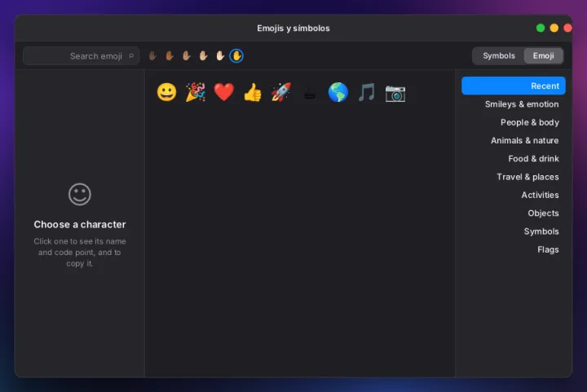Viewport: 587px width, 392px height.
Task: Pick the thumbs up emoji
Action: (x=253, y=92)
